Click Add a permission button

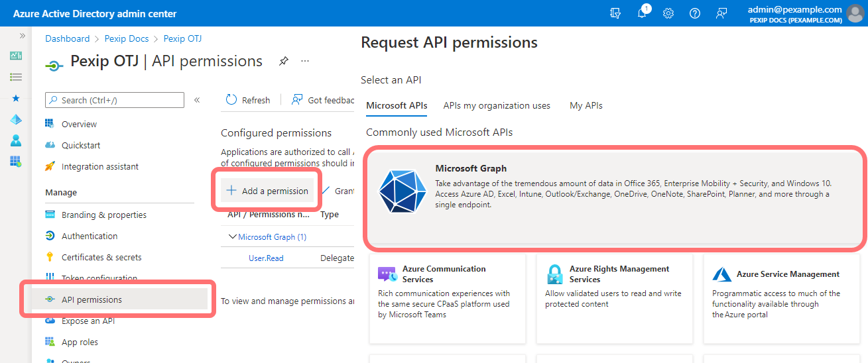coord(267,191)
